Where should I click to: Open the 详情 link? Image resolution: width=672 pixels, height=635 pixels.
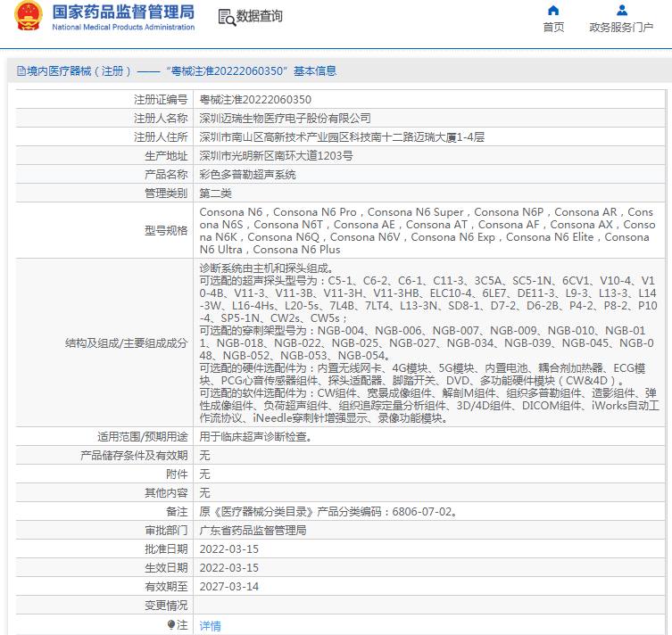[x=210, y=625]
